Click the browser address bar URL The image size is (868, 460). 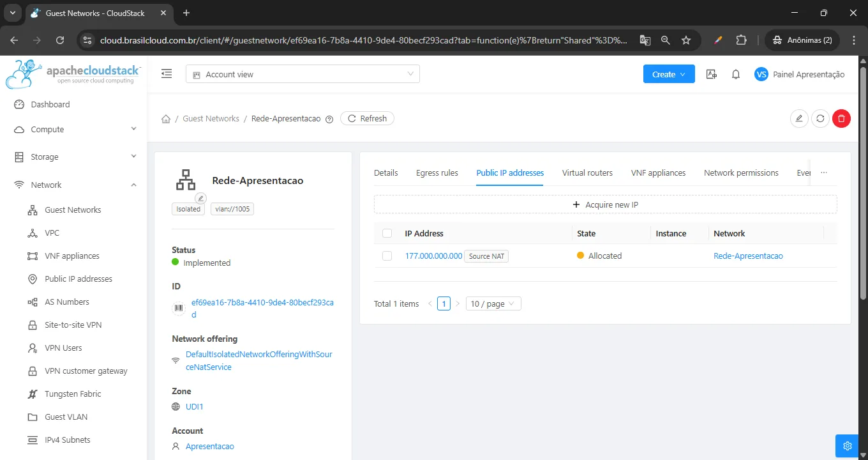[364, 40]
